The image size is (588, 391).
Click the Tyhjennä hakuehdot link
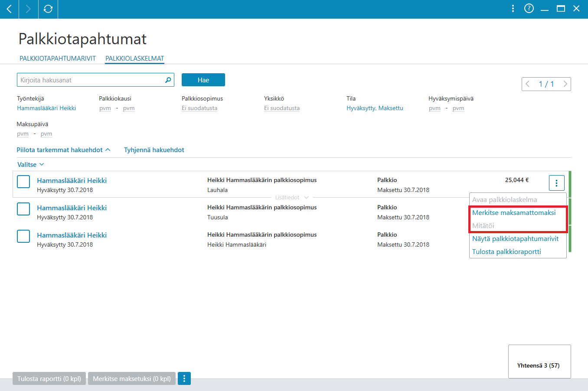pos(154,150)
